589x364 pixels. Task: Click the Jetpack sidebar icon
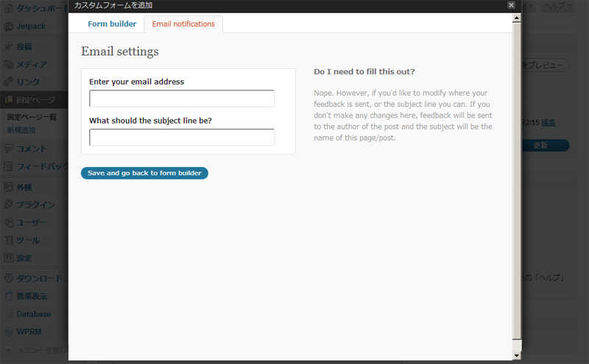point(9,26)
